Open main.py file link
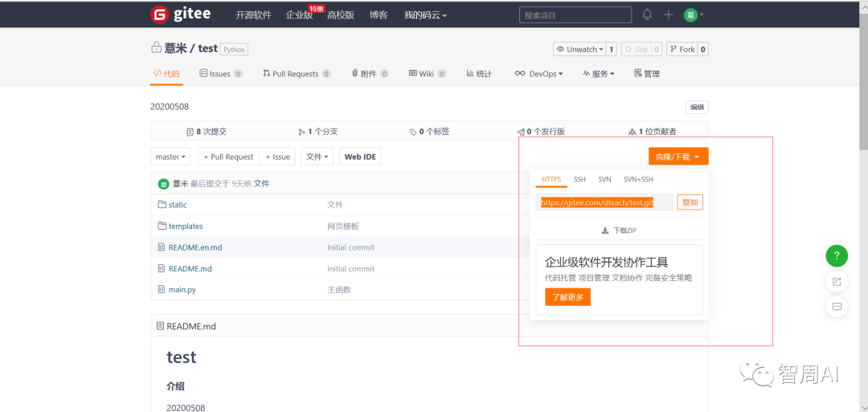This screenshot has width=868, height=412. point(182,289)
